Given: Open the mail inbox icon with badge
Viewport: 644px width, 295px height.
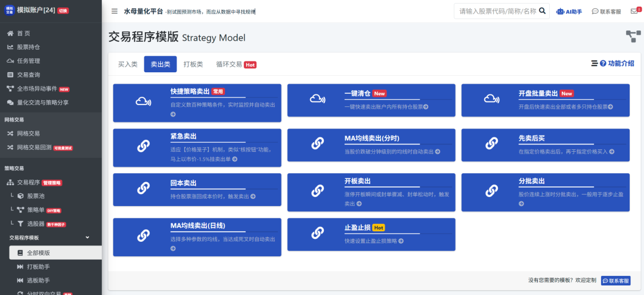Looking at the screenshot, I should (634, 11).
